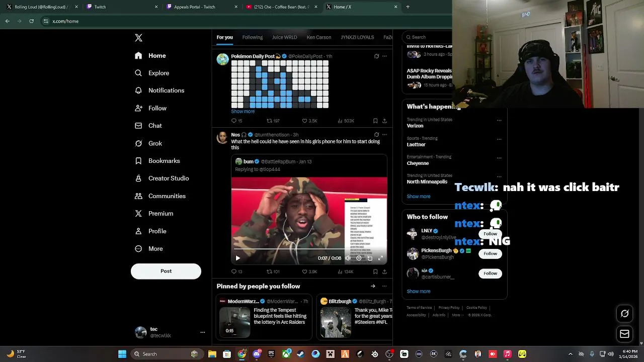Show hidden icons in the system tray

(x=570, y=354)
